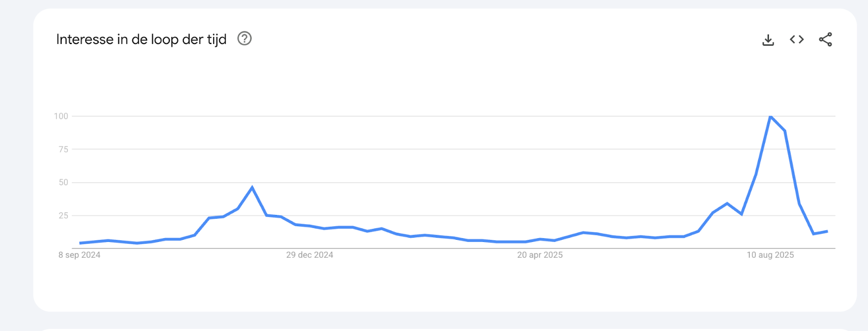
Task: Click the '29 dec 2024' date label
Action: click(310, 255)
